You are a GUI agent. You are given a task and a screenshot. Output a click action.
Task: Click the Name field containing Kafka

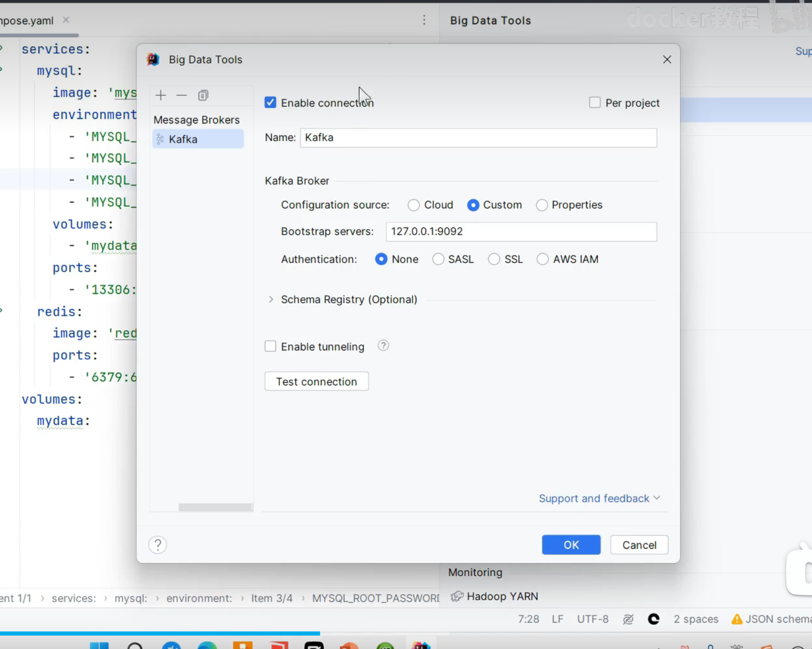478,138
